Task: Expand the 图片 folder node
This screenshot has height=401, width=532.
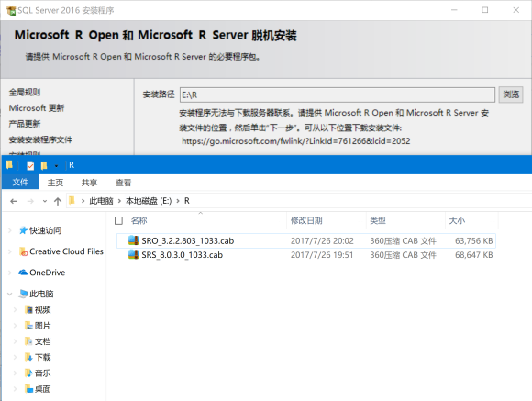Action: tap(16, 326)
